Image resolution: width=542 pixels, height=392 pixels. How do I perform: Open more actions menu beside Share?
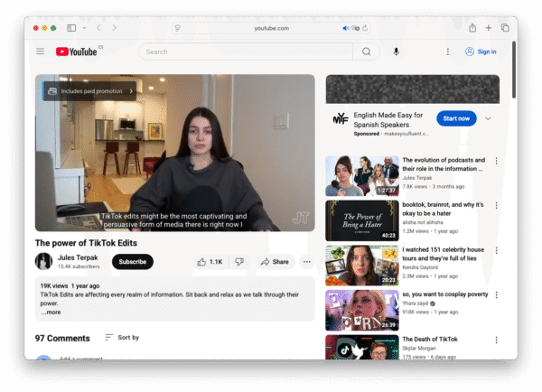pyautogui.click(x=306, y=262)
